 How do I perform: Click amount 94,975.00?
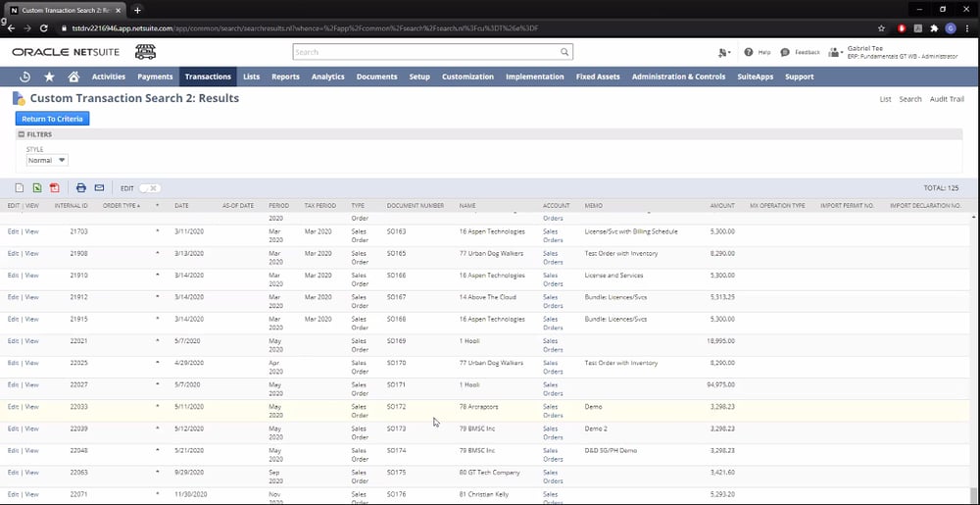tap(720, 385)
